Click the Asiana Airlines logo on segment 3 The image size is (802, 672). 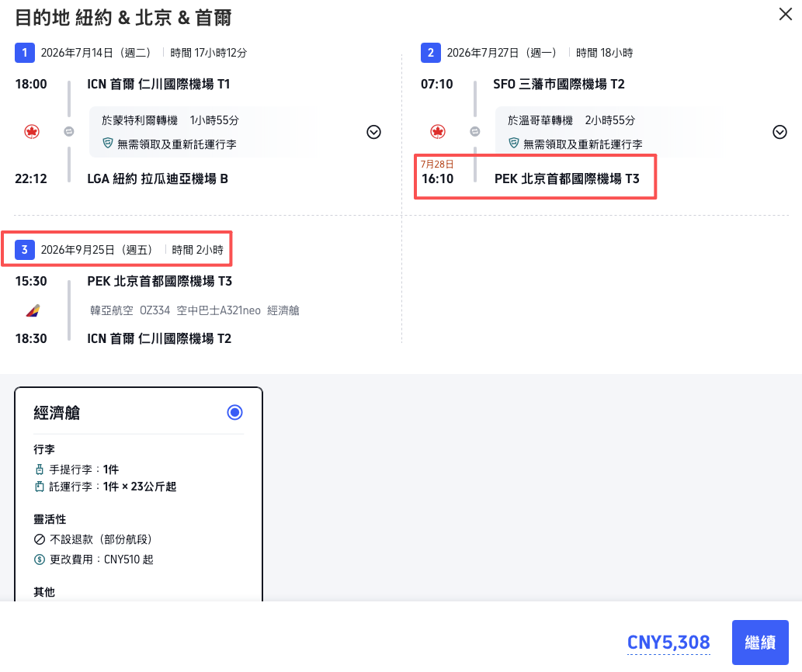point(32,310)
